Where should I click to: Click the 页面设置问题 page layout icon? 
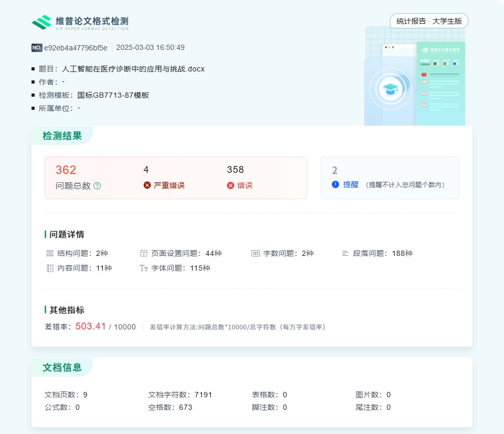144,253
